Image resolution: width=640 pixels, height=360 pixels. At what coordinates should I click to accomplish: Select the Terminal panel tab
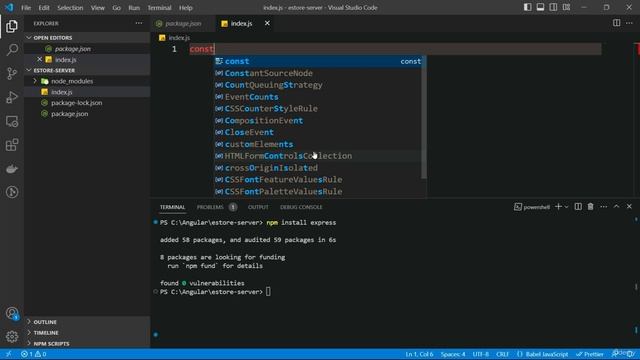click(172, 207)
